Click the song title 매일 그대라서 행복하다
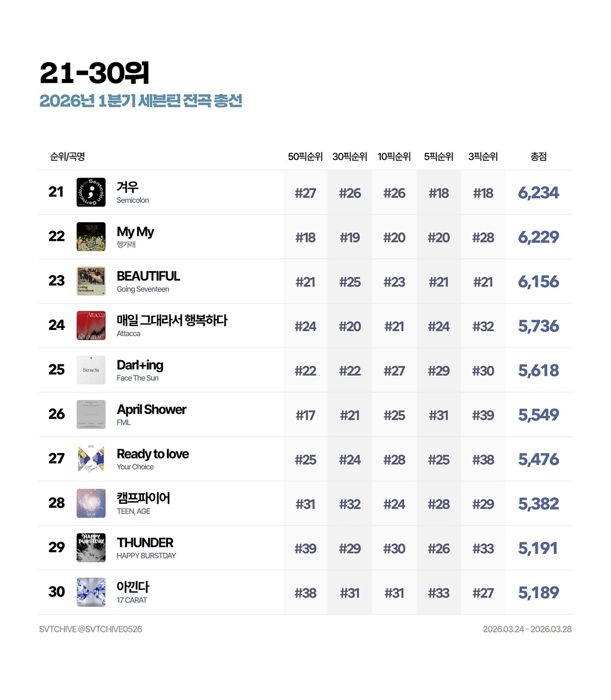Viewport: 611px width, 700px height. point(172,320)
